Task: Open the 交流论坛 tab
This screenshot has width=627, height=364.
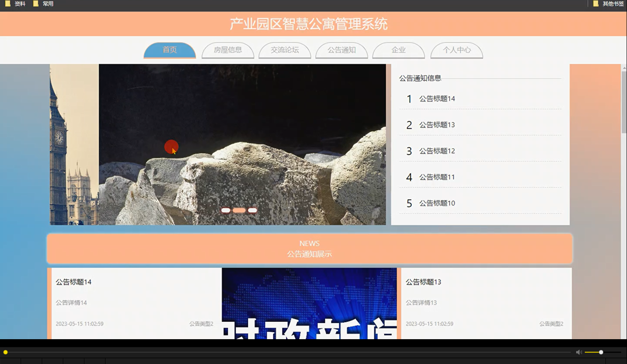Action: pos(285,50)
